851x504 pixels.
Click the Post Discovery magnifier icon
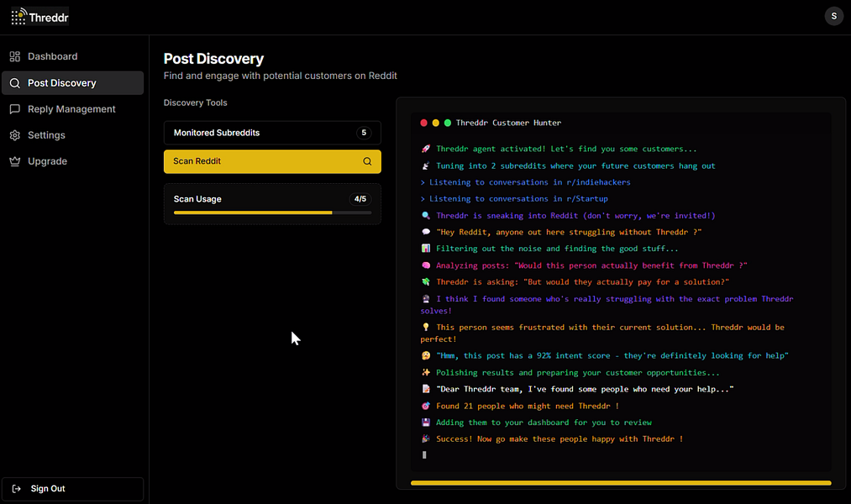coord(14,83)
